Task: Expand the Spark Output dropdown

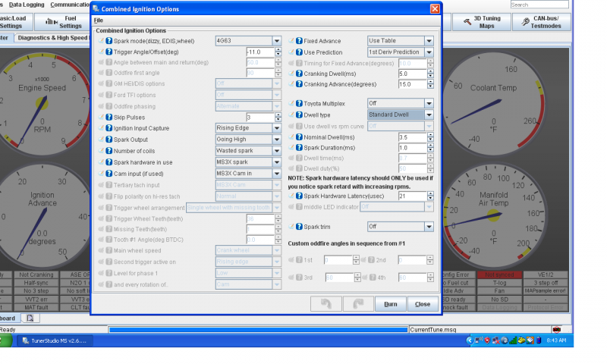Action: point(277,140)
